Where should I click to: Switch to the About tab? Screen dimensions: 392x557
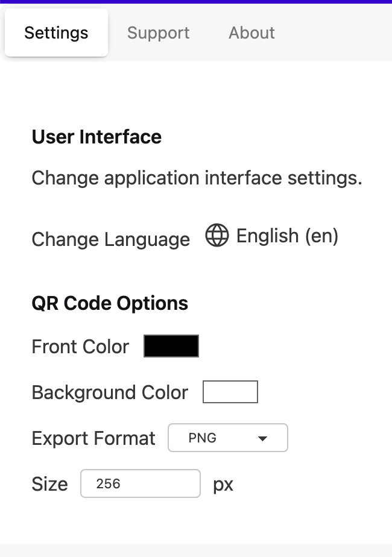tap(251, 33)
